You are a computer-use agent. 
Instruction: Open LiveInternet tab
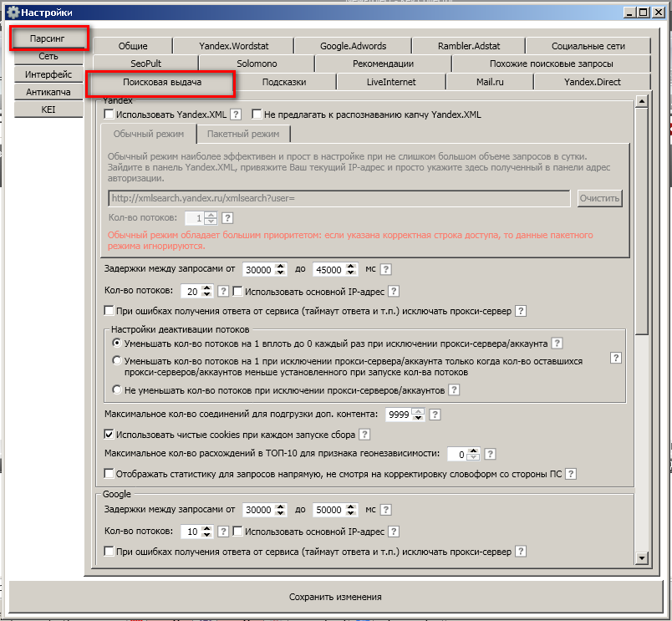tap(391, 82)
